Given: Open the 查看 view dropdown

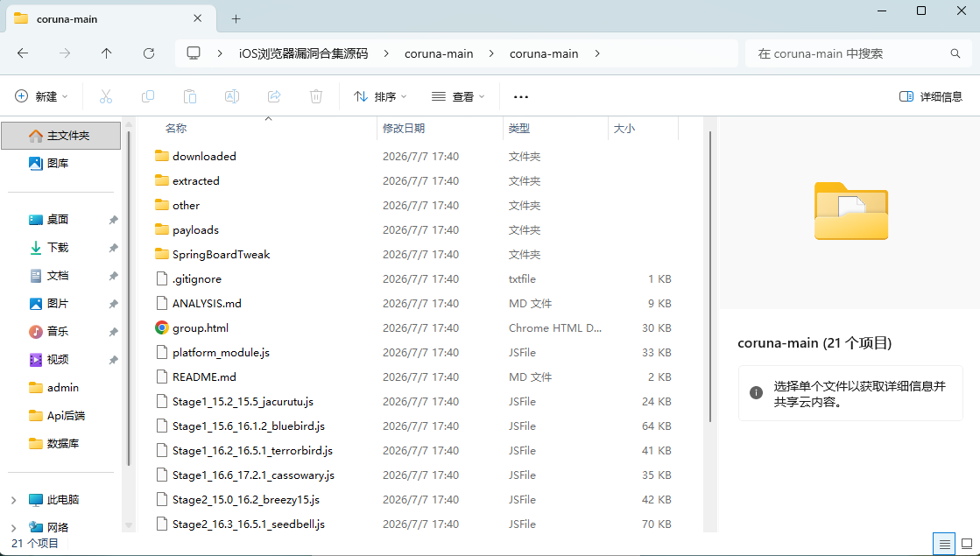Looking at the screenshot, I should click(458, 96).
